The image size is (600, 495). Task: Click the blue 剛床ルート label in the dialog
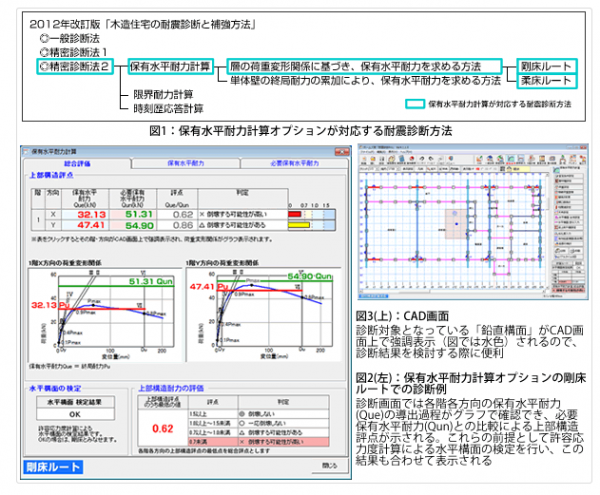(53, 467)
